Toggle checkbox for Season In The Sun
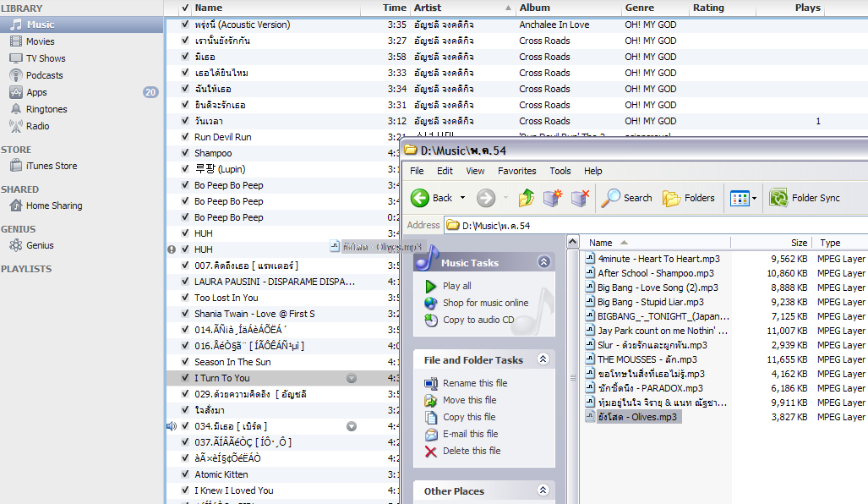Screen dimensions: 868x504 click(185, 362)
